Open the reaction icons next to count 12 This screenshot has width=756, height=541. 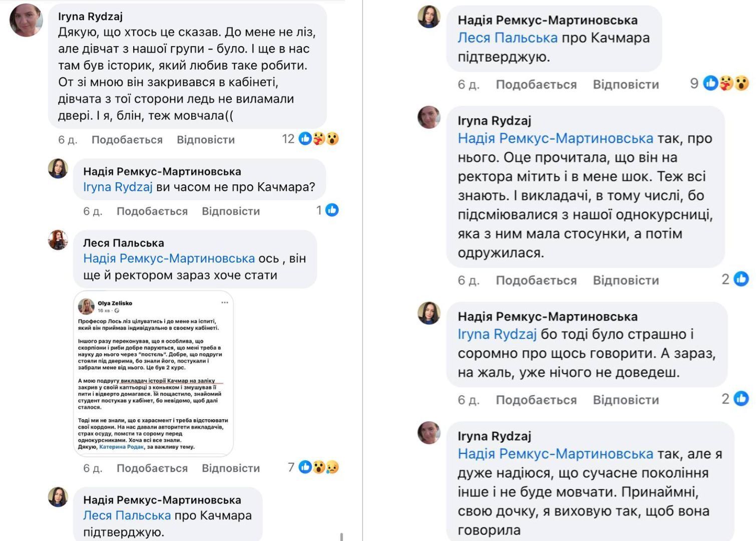click(319, 139)
